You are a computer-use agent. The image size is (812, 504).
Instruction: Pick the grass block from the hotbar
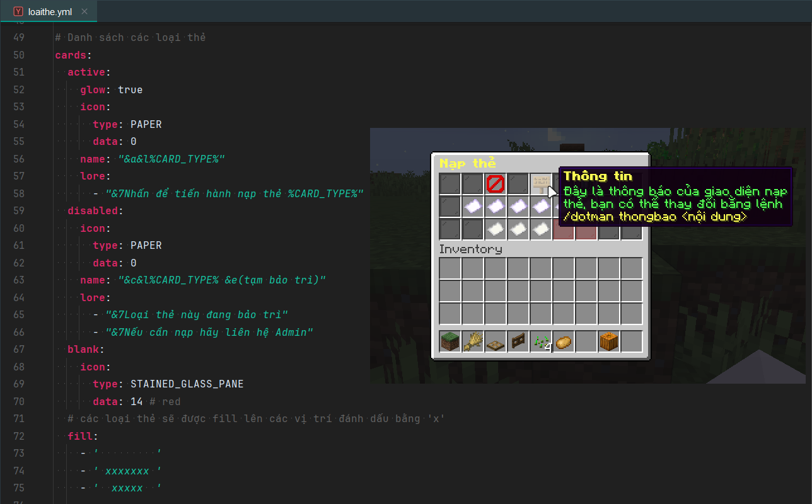coord(450,341)
